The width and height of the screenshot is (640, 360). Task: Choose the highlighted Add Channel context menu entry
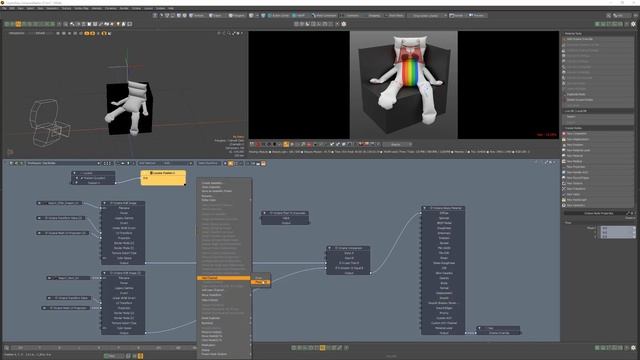(223, 278)
